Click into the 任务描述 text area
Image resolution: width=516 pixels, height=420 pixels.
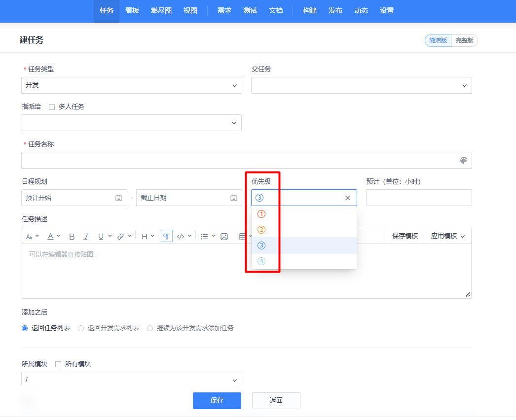click(x=247, y=271)
